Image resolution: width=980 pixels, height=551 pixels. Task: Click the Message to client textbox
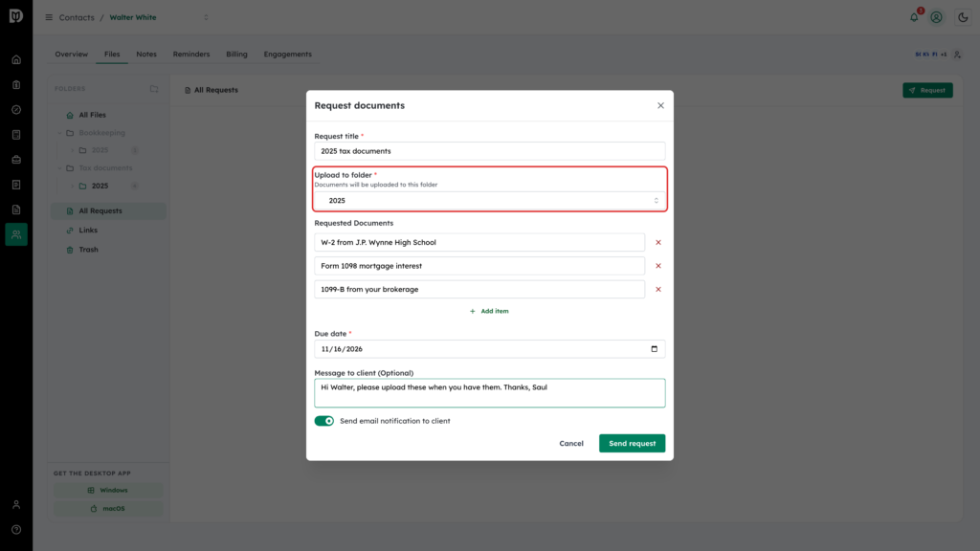(x=490, y=393)
